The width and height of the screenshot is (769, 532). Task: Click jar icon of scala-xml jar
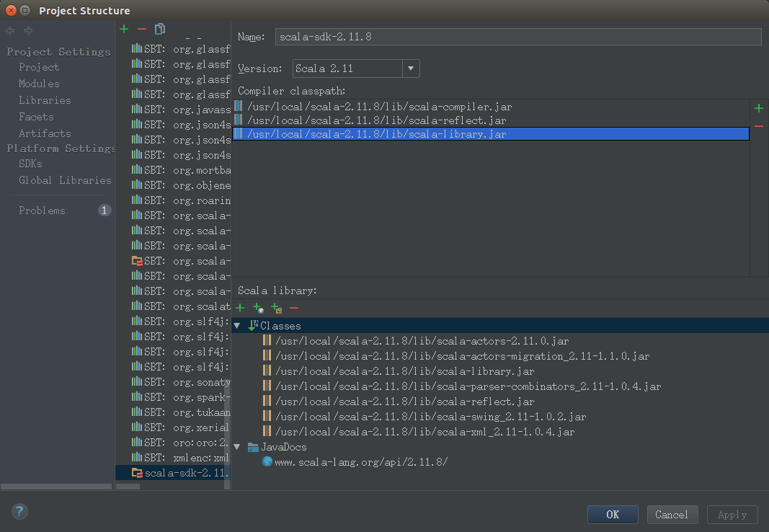point(267,432)
